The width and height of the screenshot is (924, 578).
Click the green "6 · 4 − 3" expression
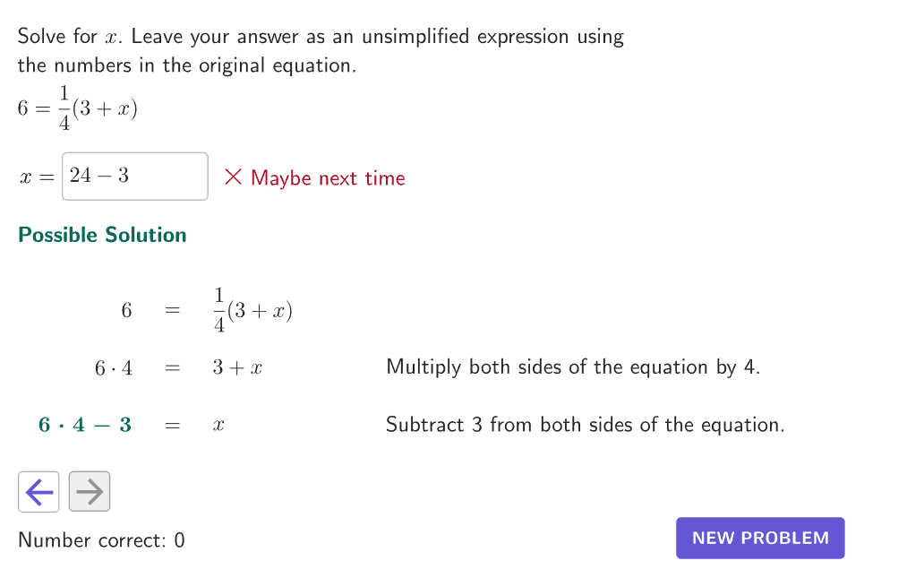click(85, 426)
